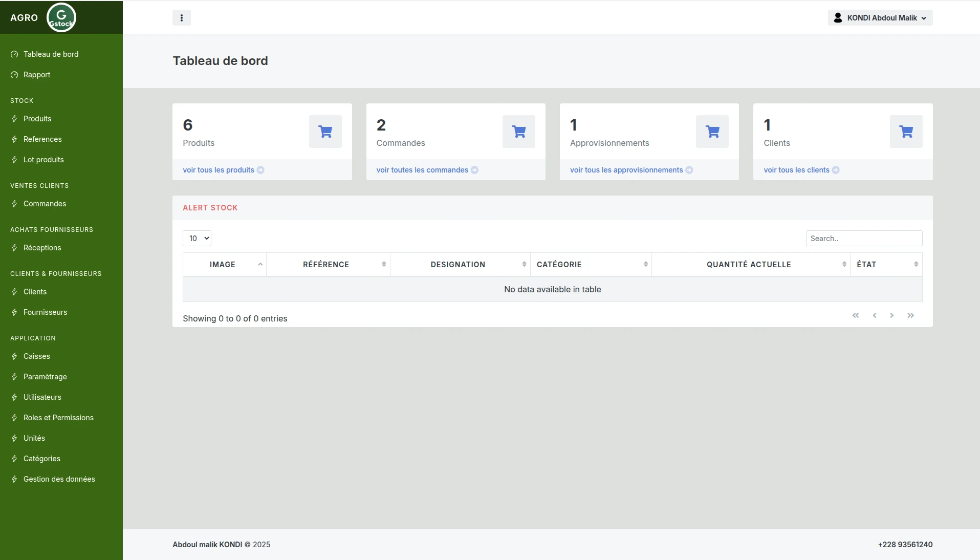Navigate to Lot produits in sidebar
This screenshot has height=560, width=980.
(43, 160)
